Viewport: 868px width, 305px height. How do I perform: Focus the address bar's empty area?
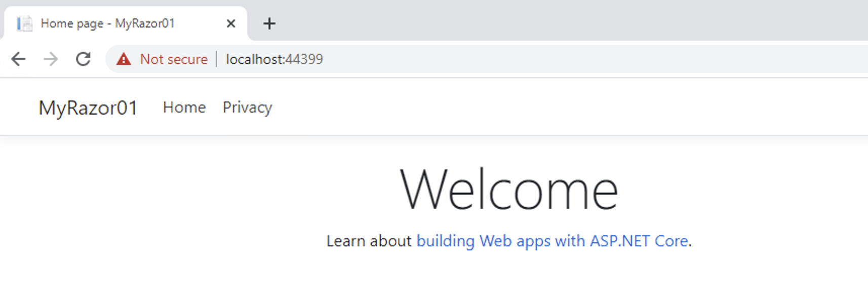tap(557, 59)
